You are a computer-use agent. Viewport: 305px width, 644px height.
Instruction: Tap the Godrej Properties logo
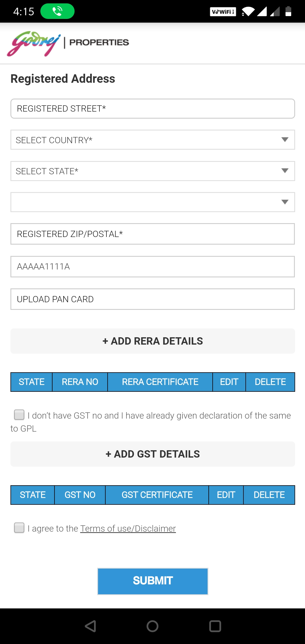(68, 43)
